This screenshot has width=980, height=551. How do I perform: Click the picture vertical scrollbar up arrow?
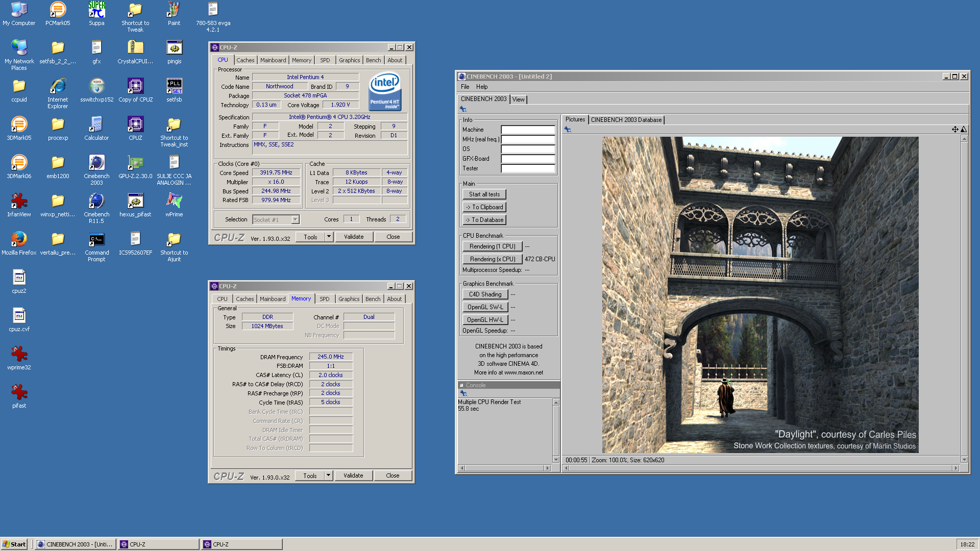point(964,139)
